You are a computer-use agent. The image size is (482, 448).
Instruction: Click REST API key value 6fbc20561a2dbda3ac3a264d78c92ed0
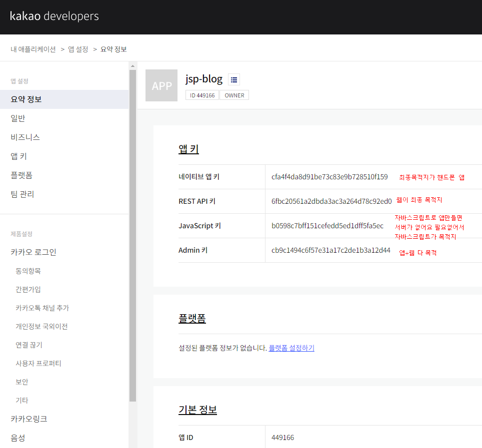pos(331,201)
